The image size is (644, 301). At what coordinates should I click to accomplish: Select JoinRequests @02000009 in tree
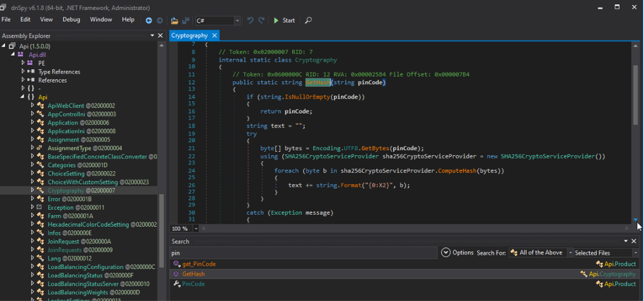tap(80, 250)
